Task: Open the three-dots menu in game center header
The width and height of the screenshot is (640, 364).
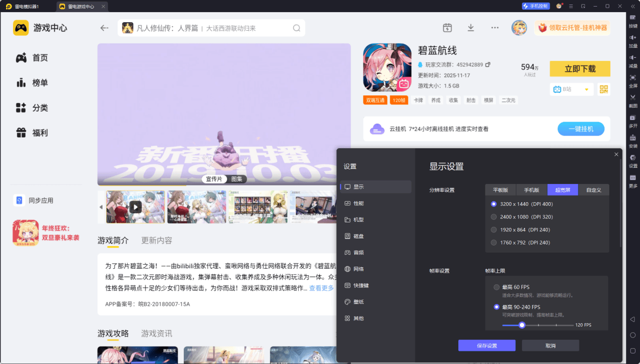Action: click(x=495, y=28)
